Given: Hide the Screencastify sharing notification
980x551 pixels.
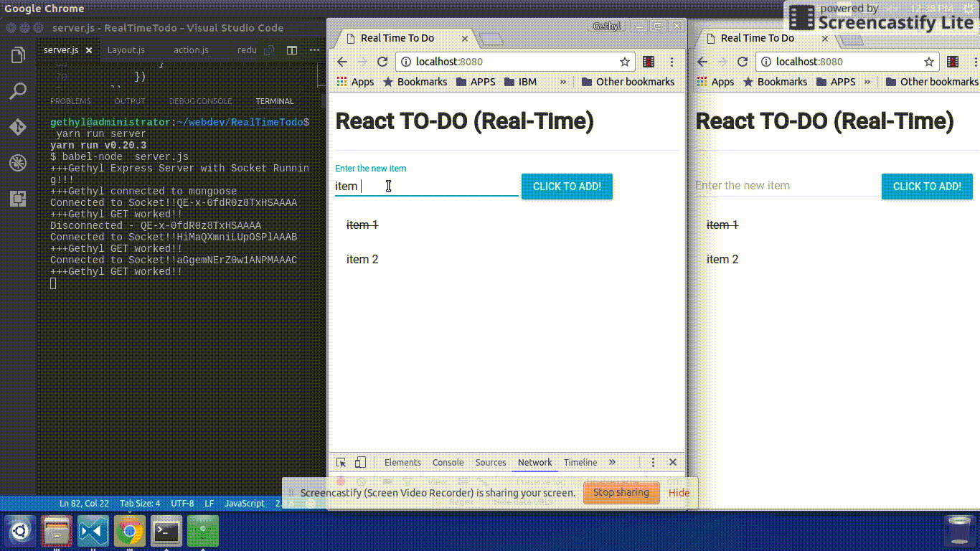Looking at the screenshot, I should coord(679,493).
